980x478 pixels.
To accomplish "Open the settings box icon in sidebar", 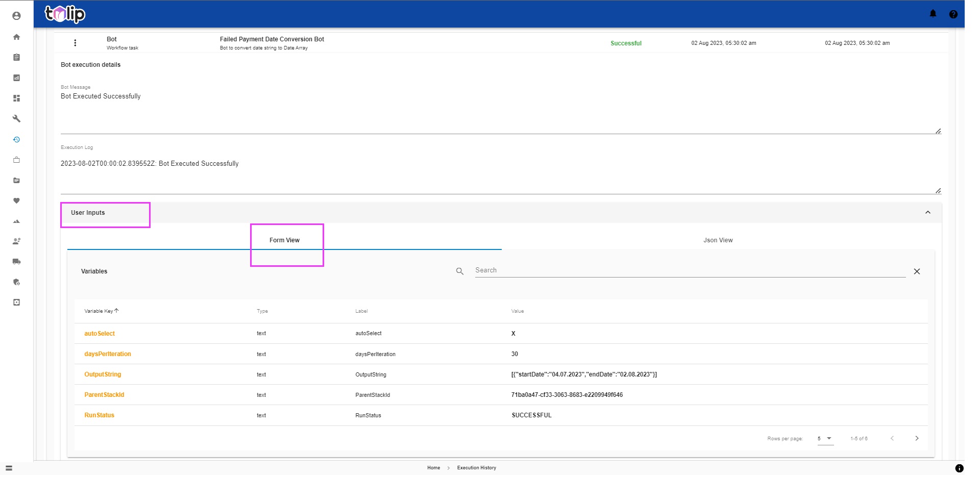I will 16,302.
